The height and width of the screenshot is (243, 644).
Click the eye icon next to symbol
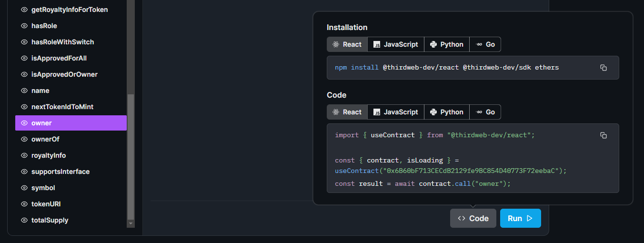[x=24, y=188]
